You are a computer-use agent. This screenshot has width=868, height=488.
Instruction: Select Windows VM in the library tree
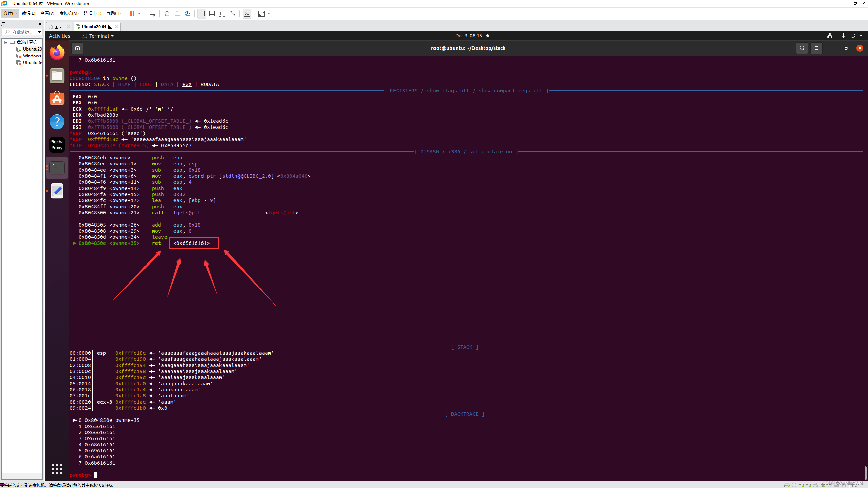[x=32, y=56]
